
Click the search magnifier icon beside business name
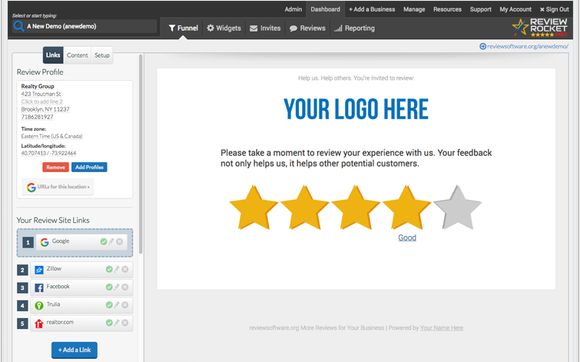coord(18,26)
